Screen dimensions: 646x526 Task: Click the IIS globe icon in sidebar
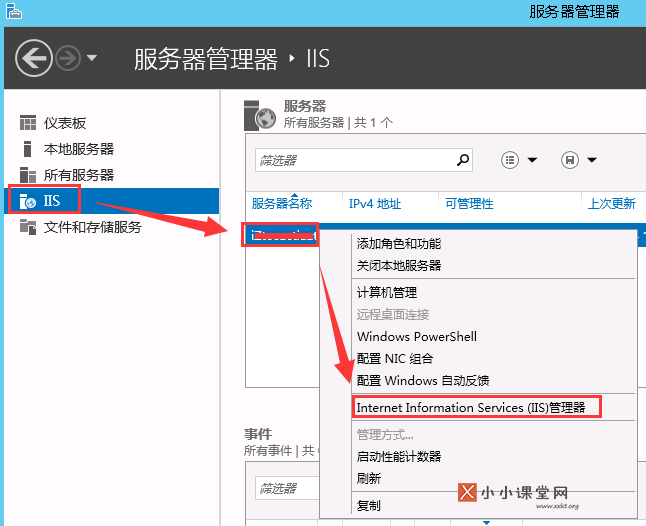click(x=28, y=201)
